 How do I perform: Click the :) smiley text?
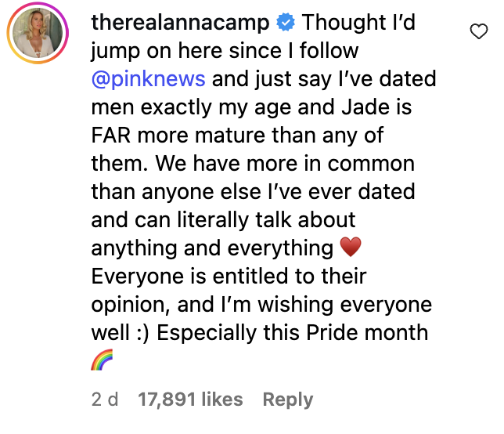pos(142,333)
